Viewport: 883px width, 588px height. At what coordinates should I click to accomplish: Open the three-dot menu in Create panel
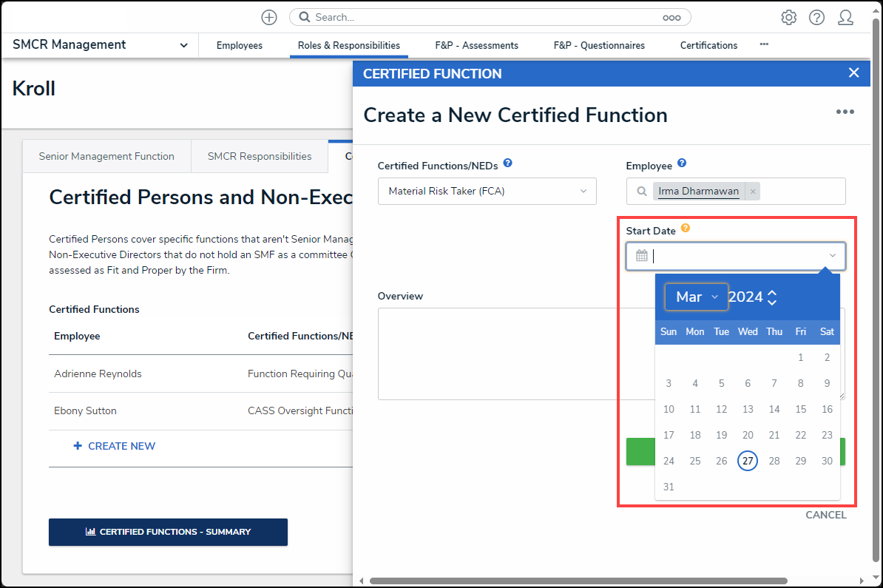coord(845,112)
